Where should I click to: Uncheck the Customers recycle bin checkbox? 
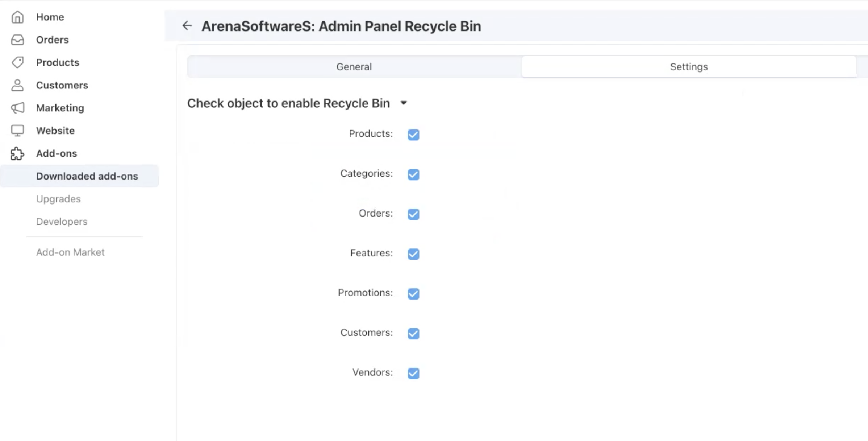pos(413,333)
